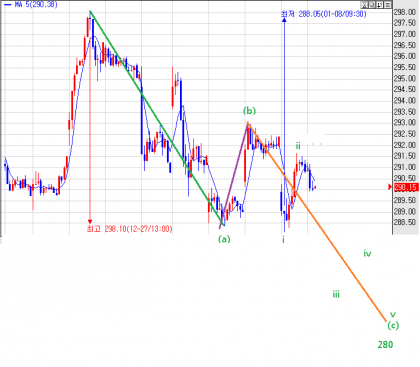Click the horizontal lines icon in chart header
Viewport: 420px width, 367px height.
(x=388, y=5)
